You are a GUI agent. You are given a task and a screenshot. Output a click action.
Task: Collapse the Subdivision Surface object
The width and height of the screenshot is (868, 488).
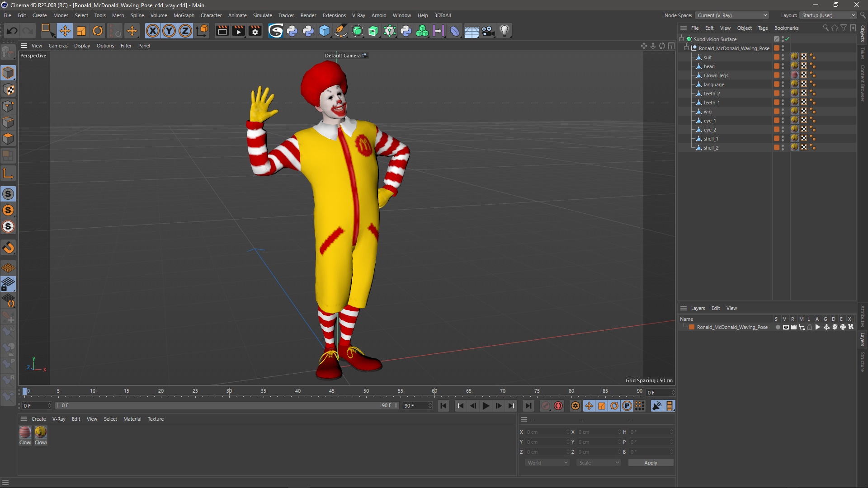tap(682, 39)
